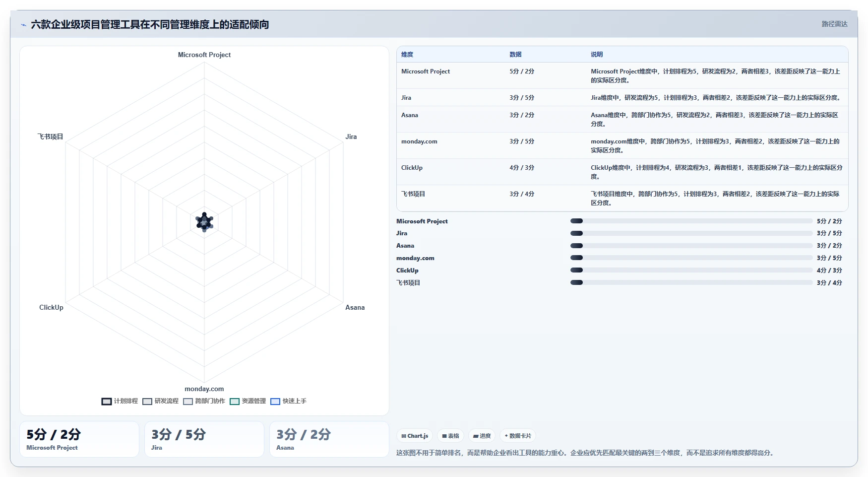The width and height of the screenshot is (868, 477).
Task: Click the 3分 / 4分 value in 飞书项目 table row
Action: click(522, 194)
